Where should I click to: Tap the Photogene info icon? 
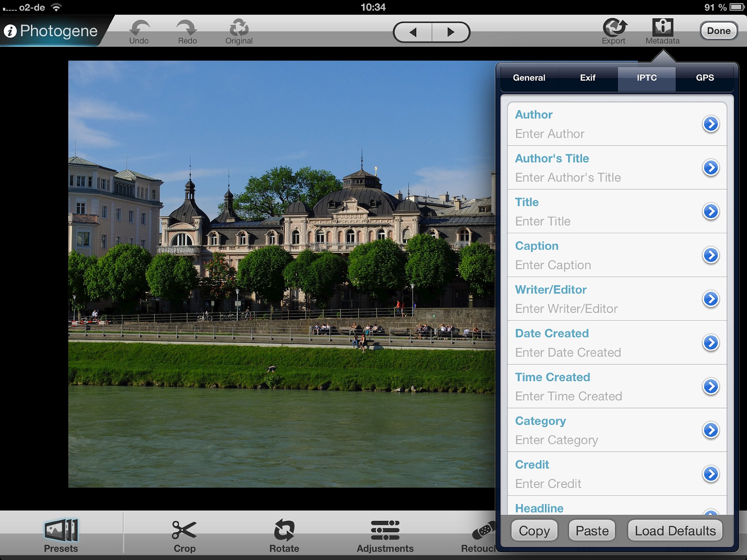pyautogui.click(x=10, y=31)
